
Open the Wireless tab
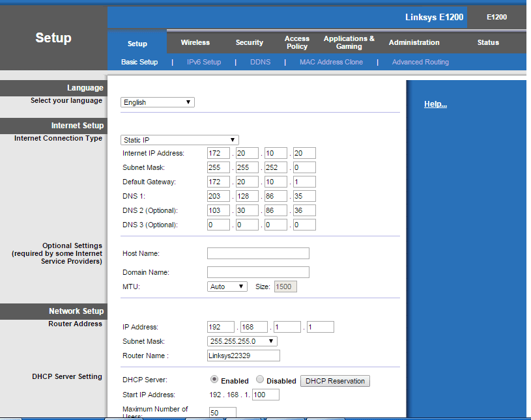pos(195,42)
